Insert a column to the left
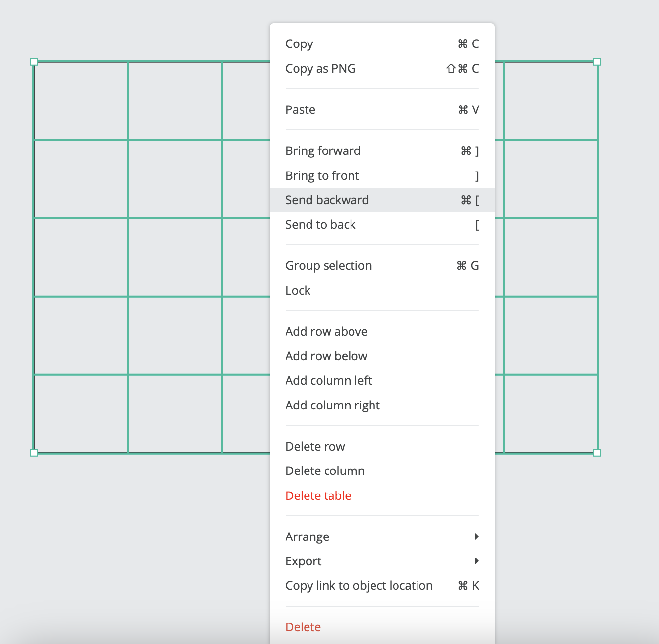 point(382,381)
